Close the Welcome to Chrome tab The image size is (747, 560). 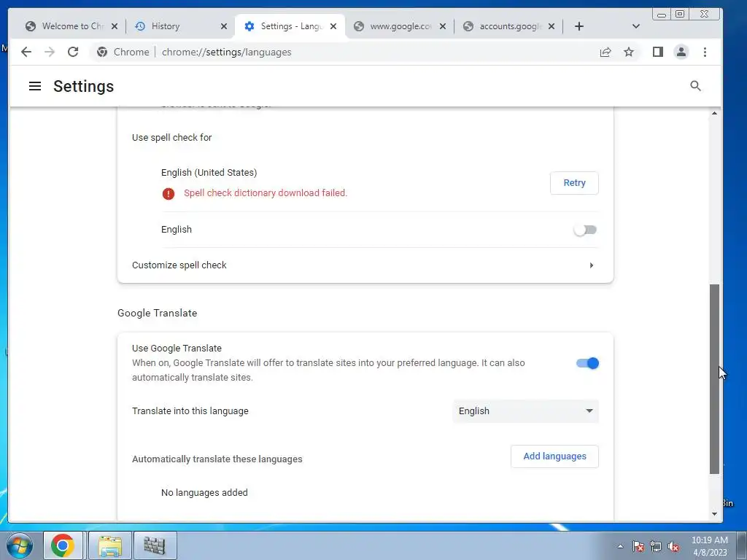pos(115,26)
